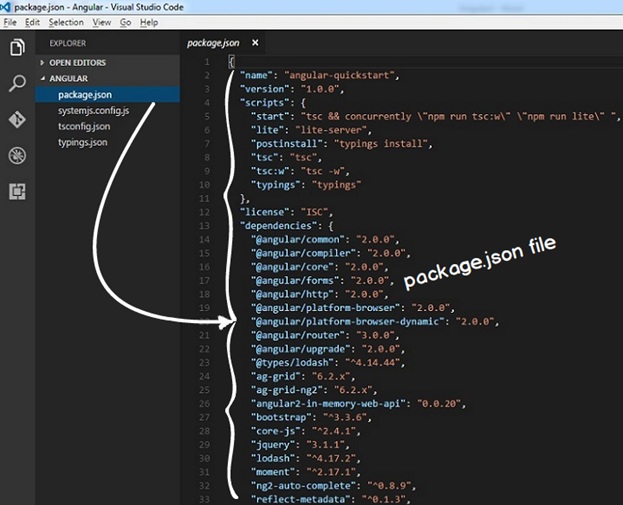Open the Search view in activity bar
The image size is (623, 505).
tap(17, 83)
